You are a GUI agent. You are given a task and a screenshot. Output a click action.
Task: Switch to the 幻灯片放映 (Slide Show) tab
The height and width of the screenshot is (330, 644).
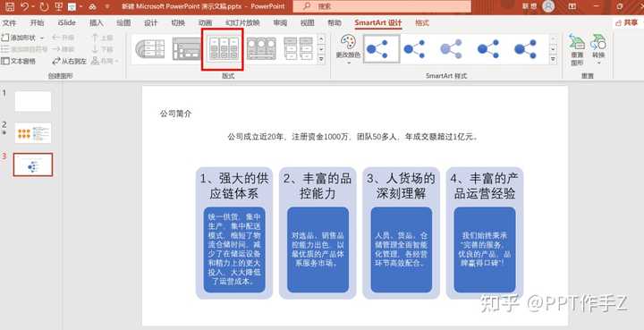[242, 23]
